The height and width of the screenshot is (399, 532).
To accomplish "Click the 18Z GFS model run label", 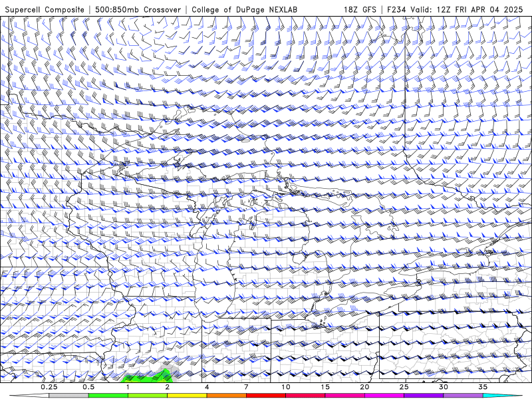I will pos(360,9).
